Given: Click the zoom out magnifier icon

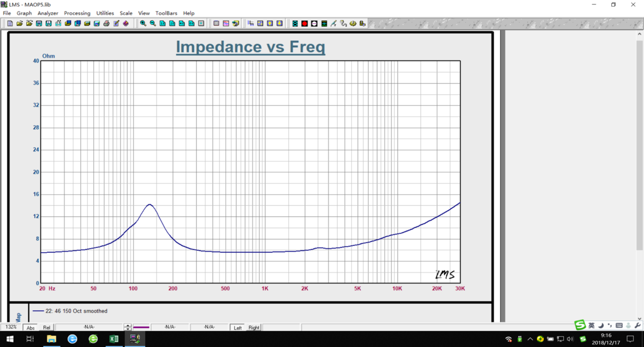Looking at the screenshot, I should (x=152, y=24).
